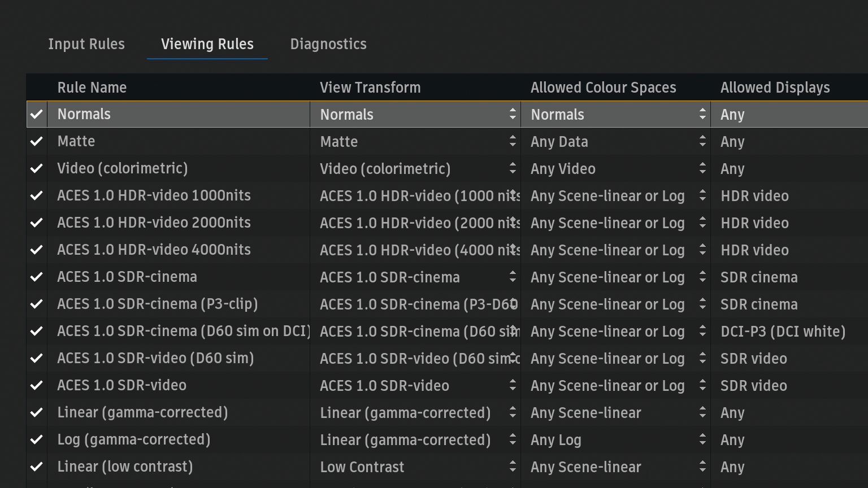Open View Transform dropdown showing Matte

point(415,141)
